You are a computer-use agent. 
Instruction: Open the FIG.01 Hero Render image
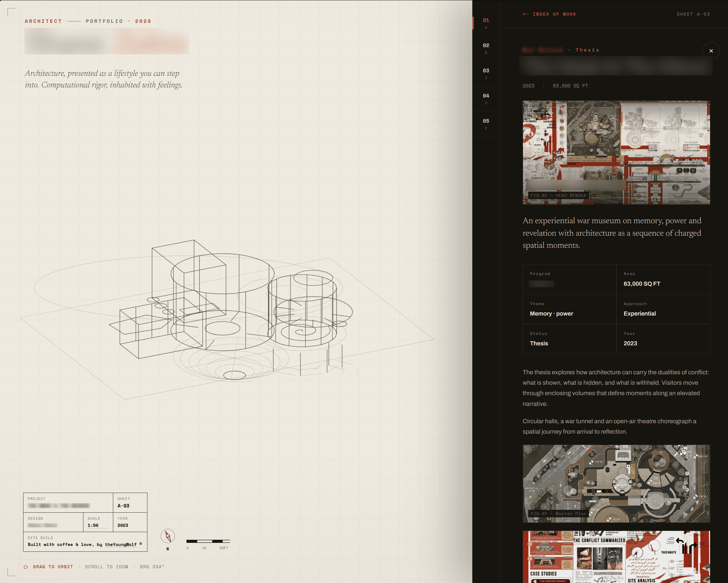616,152
